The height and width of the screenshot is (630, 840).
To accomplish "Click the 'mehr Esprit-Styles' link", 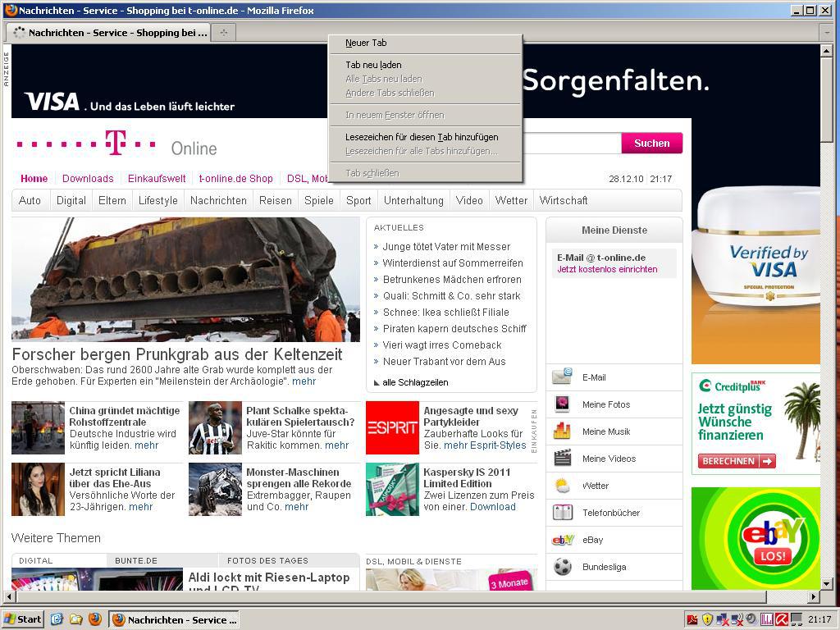I will point(485,445).
